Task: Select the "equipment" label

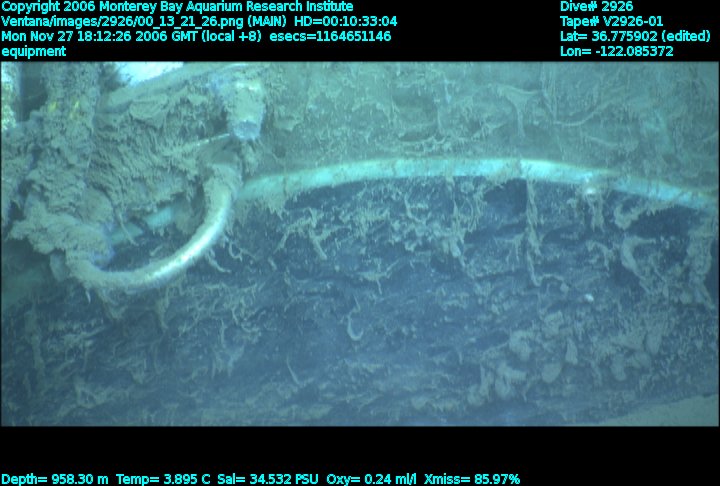Action: pyautogui.click(x=34, y=51)
